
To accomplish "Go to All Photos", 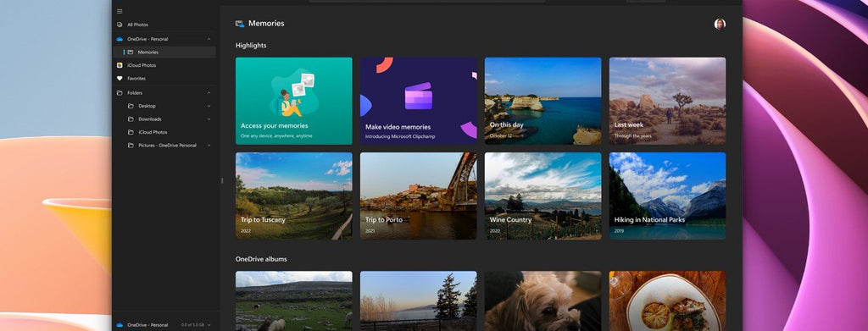I will pyautogui.click(x=138, y=25).
